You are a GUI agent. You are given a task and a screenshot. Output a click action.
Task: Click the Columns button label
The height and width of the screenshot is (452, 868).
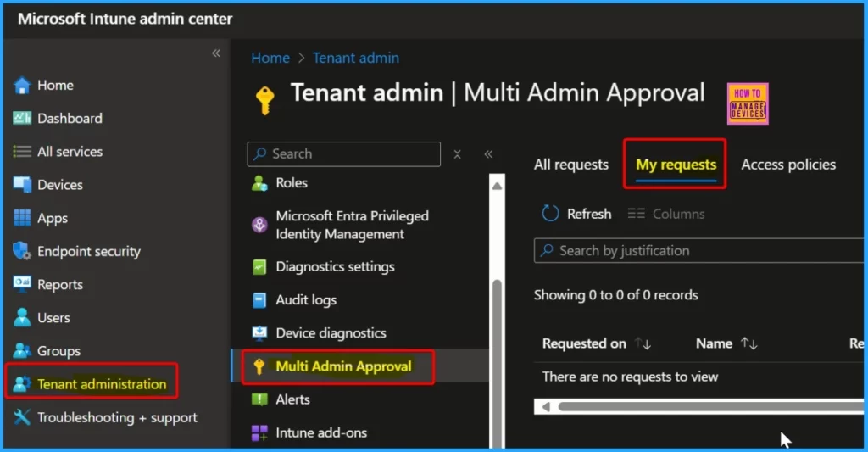click(679, 214)
